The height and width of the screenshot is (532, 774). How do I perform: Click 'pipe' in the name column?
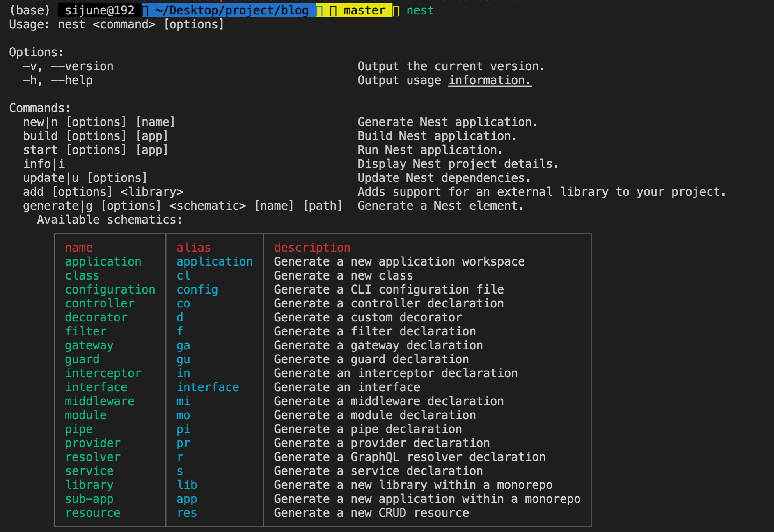[79, 429]
